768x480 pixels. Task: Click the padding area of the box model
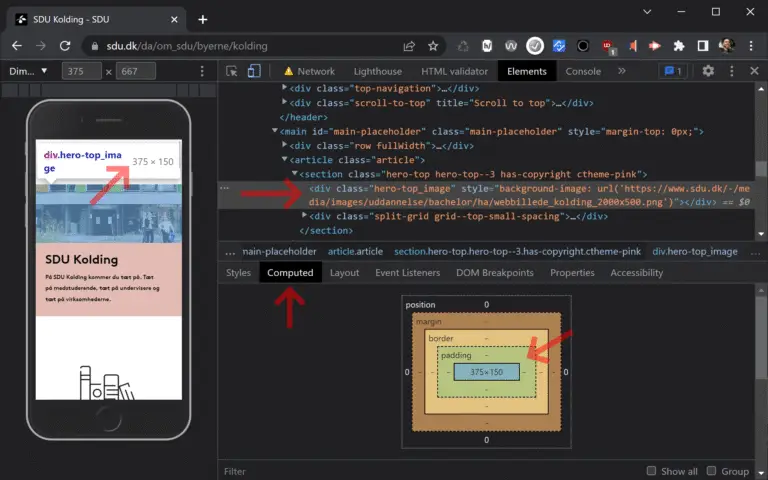(456, 355)
